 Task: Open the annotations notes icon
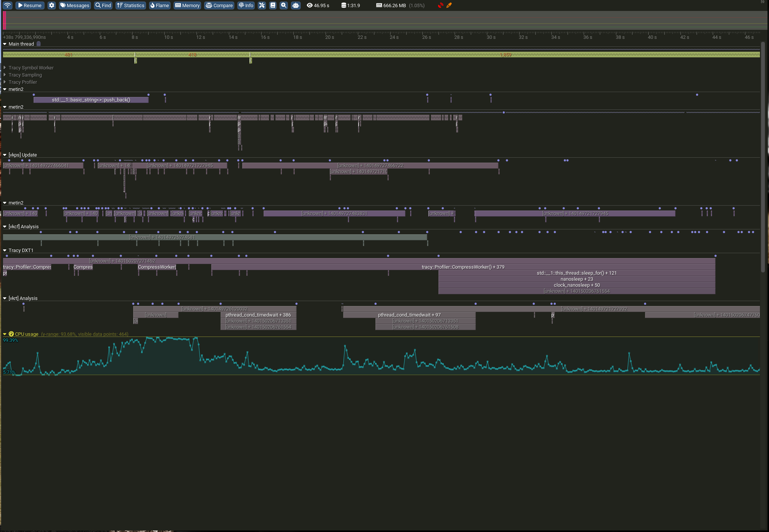pyautogui.click(x=273, y=5)
